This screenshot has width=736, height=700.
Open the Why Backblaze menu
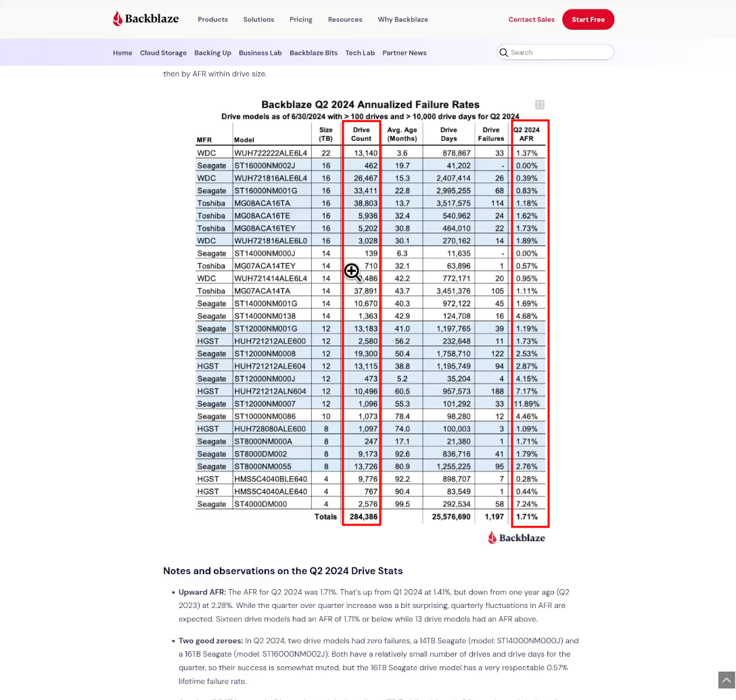[402, 19]
